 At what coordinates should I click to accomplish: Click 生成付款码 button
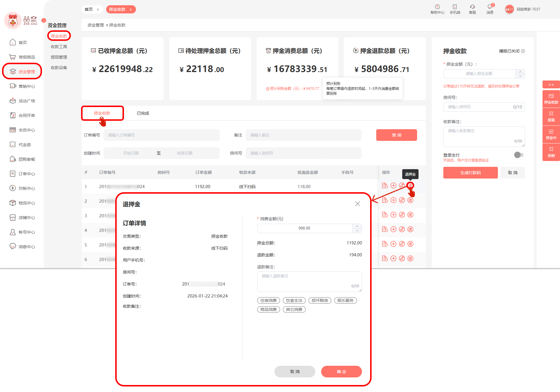(470, 173)
